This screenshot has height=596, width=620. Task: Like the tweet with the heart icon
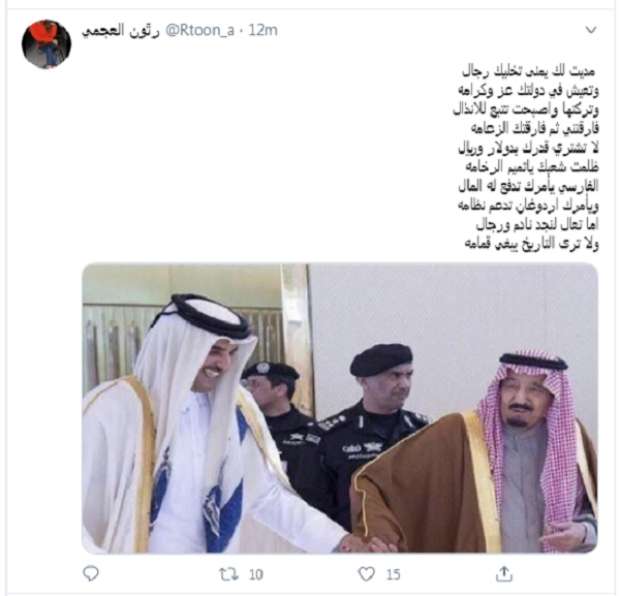coord(366,574)
